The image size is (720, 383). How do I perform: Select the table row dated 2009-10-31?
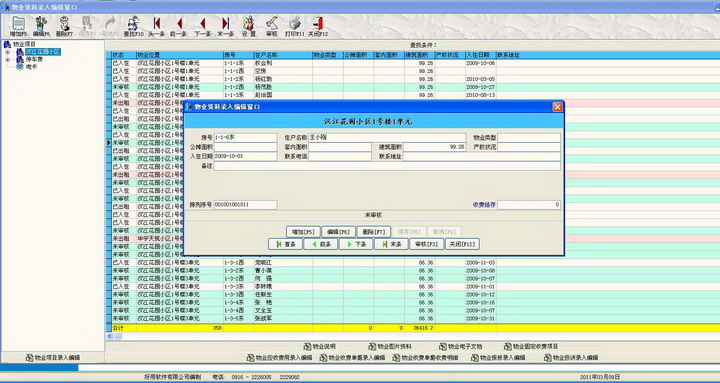413,318
